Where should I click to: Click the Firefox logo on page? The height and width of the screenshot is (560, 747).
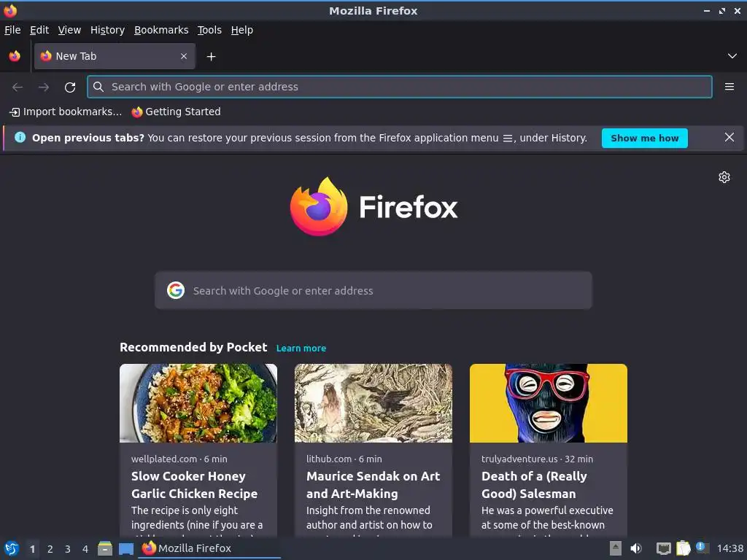click(x=373, y=206)
